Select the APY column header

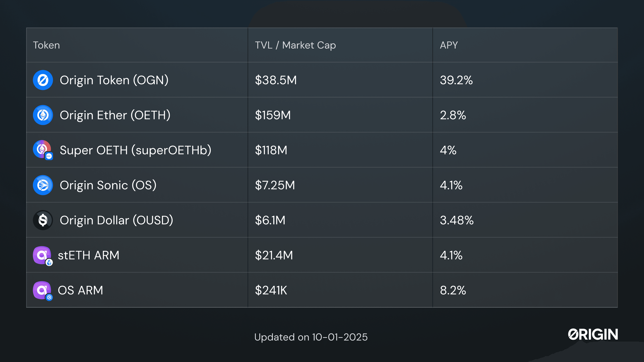tap(449, 45)
